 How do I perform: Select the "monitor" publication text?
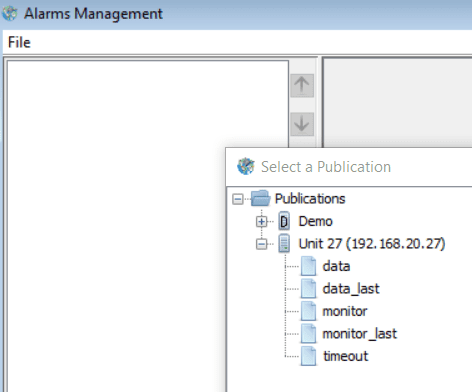(x=345, y=311)
